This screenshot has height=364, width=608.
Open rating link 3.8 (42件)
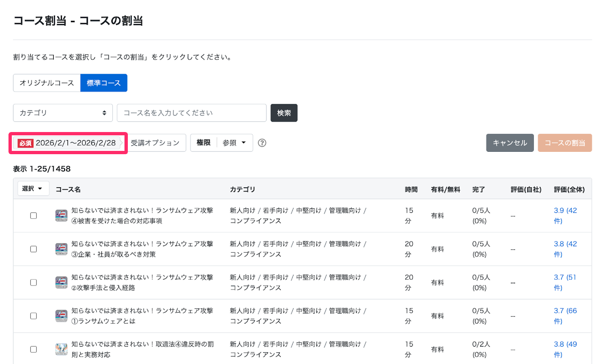point(566,249)
